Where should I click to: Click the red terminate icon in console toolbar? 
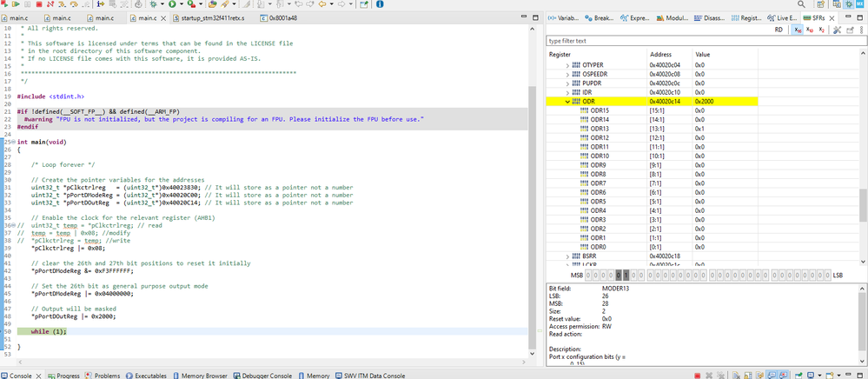tap(697, 376)
